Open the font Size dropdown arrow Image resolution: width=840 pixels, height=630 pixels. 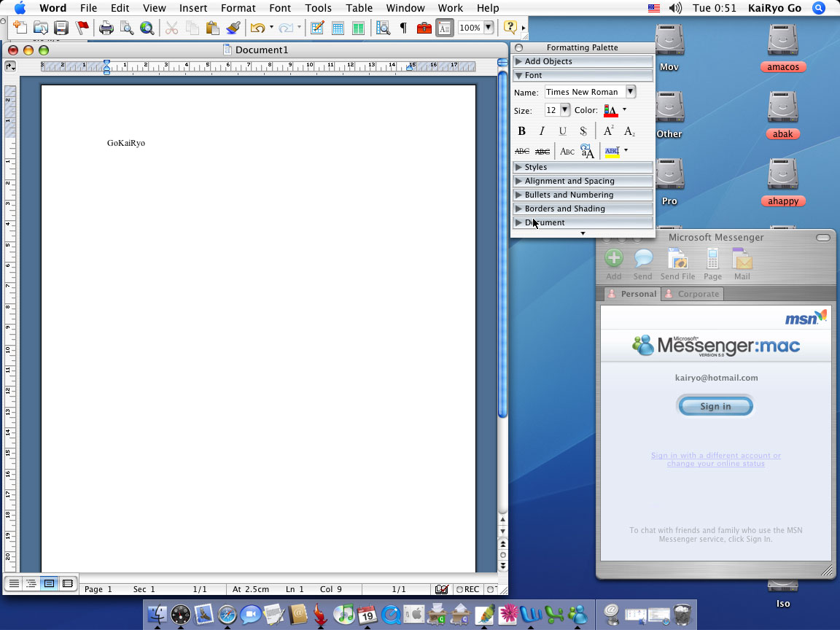click(x=564, y=110)
